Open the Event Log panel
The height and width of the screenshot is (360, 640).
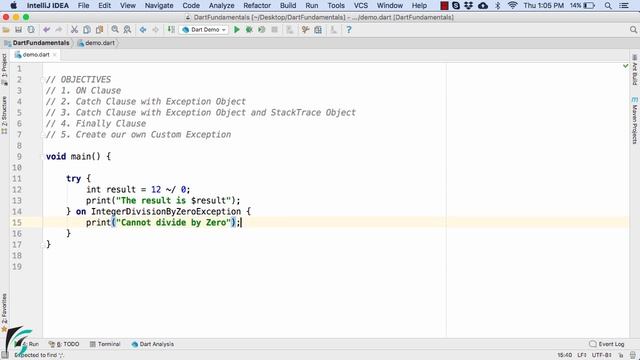[x=607, y=344]
